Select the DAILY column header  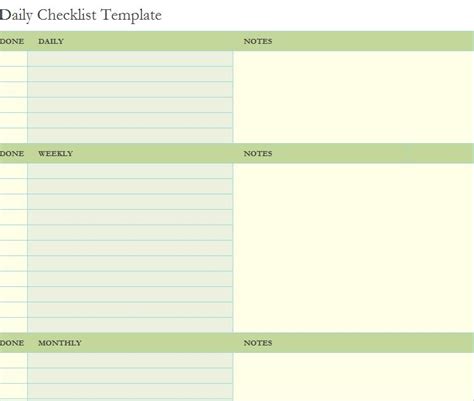[51, 41]
